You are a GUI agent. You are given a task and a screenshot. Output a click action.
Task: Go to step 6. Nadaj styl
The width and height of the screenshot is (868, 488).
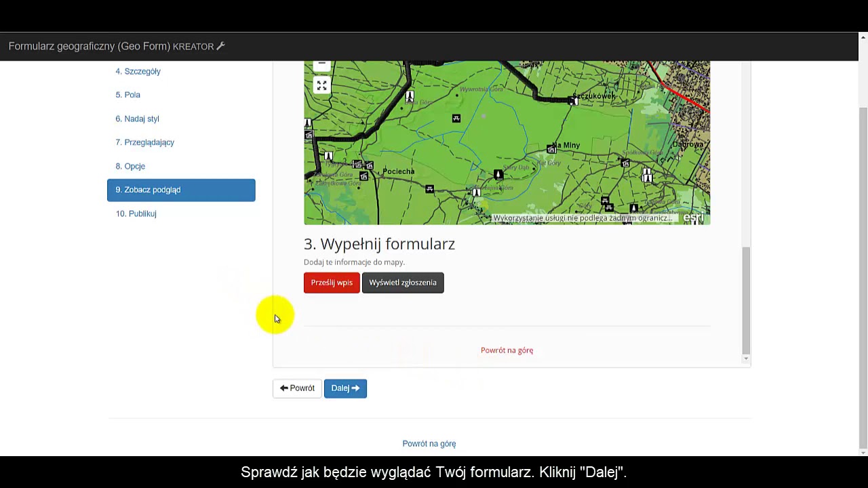click(x=137, y=119)
